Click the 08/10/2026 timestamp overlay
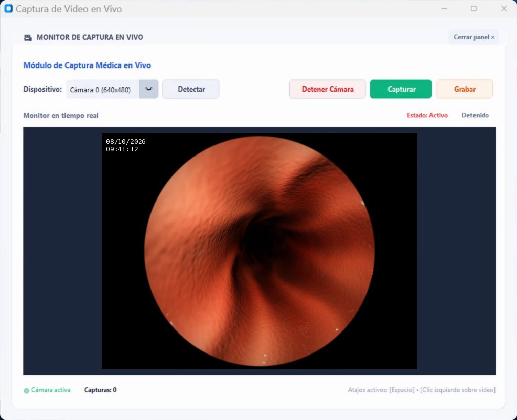This screenshot has width=517, height=420. click(x=125, y=142)
